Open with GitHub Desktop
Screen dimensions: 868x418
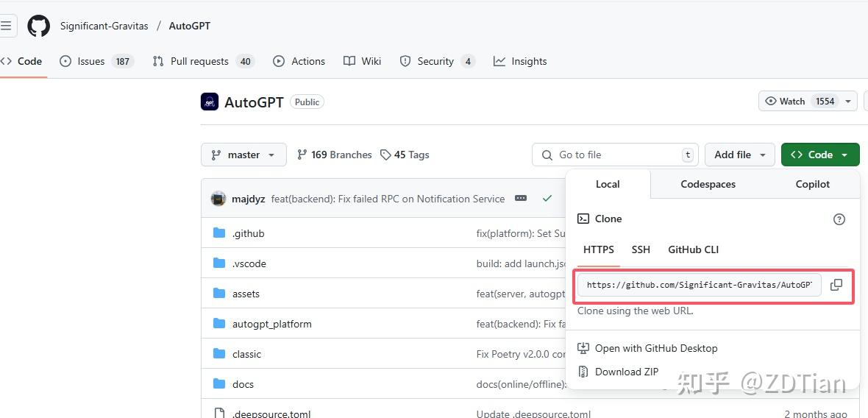point(655,348)
